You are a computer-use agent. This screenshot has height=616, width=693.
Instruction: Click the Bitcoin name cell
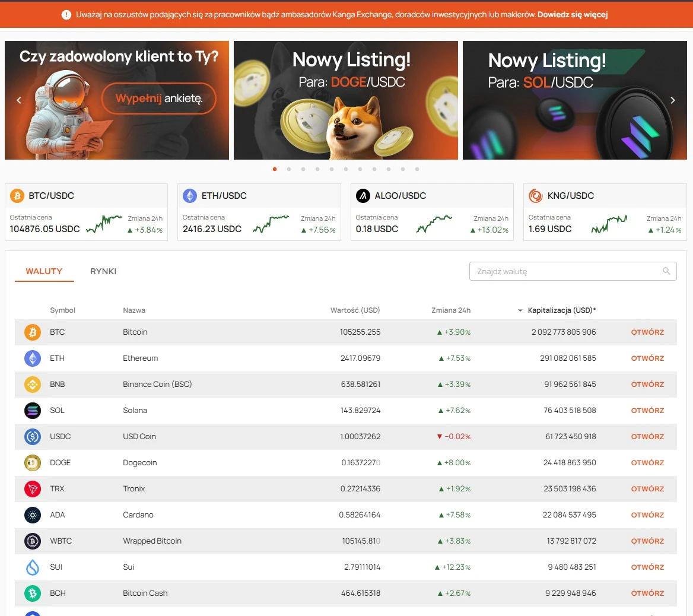(x=135, y=332)
